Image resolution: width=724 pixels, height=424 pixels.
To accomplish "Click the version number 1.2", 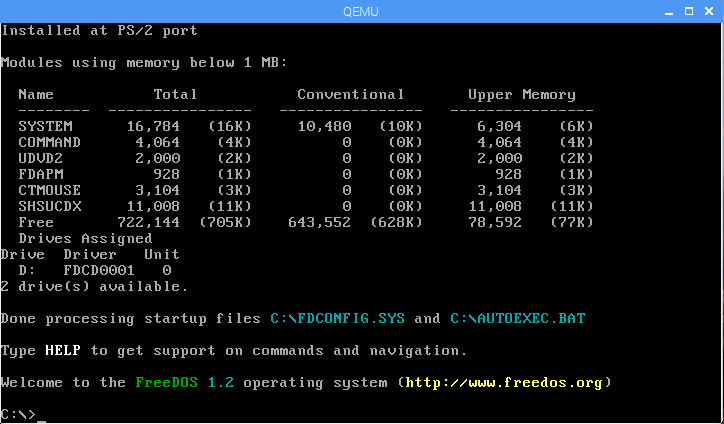I will pos(221,383).
